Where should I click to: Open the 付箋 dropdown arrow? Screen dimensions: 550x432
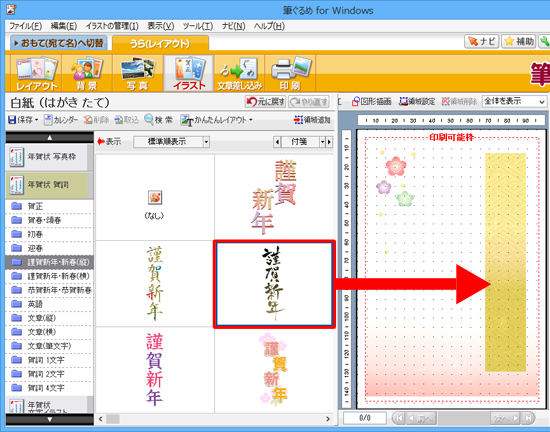322,142
